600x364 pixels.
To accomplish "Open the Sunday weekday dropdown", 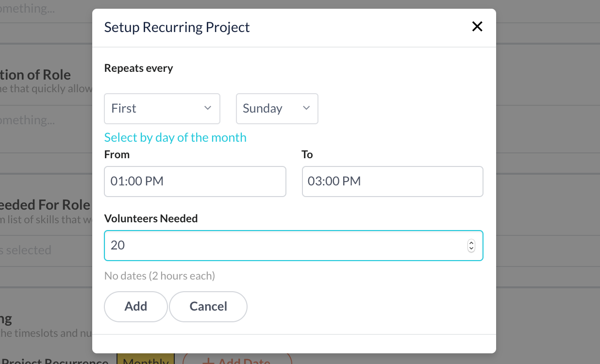I will pos(277,108).
